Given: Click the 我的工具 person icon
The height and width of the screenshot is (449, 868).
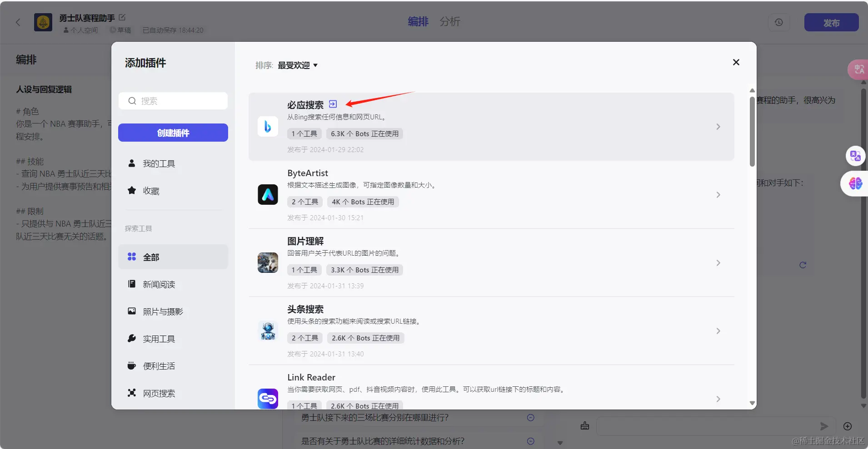Looking at the screenshot, I should [132, 163].
